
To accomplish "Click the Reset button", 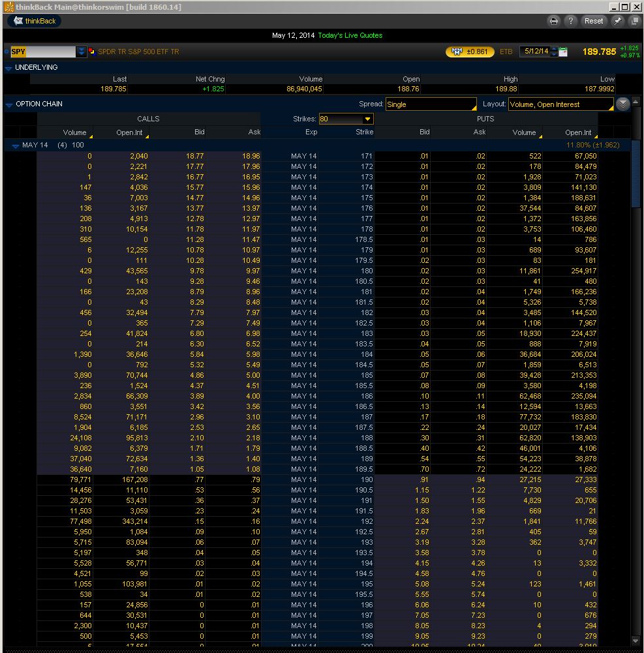I will [594, 21].
